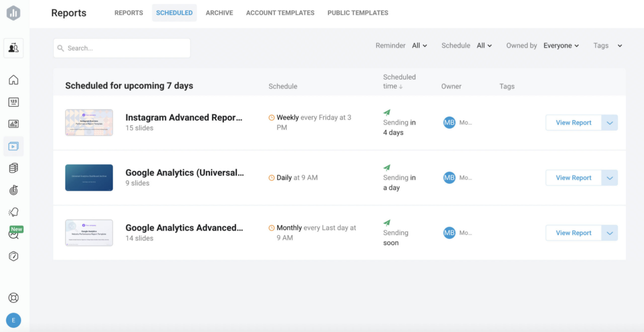Click inside the Search field

pos(122,48)
